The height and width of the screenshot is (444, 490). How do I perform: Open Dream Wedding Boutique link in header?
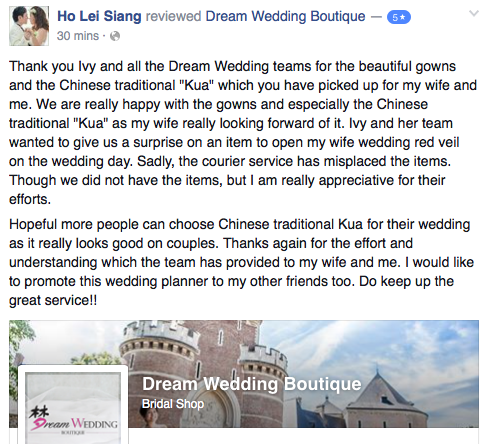tap(285, 16)
